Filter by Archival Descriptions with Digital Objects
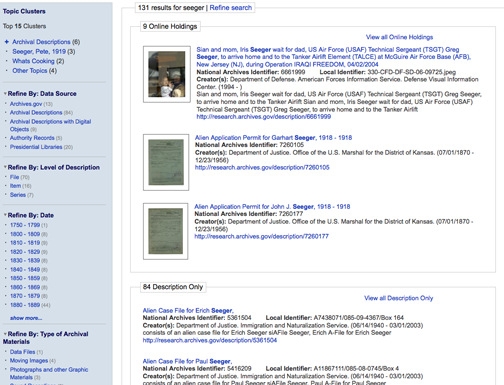The width and height of the screenshot is (504, 385). [x=50, y=125]
